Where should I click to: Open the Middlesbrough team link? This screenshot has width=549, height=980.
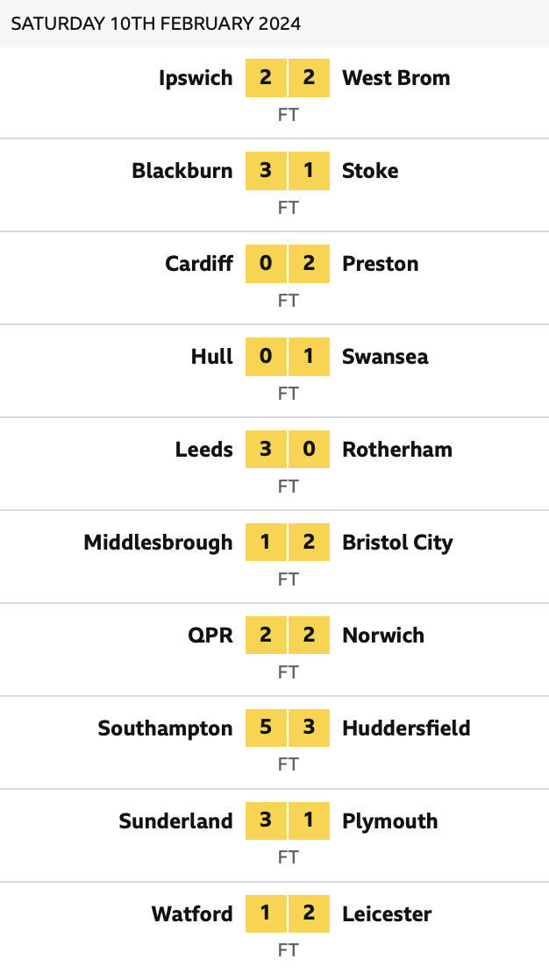(x=159, y=543)
